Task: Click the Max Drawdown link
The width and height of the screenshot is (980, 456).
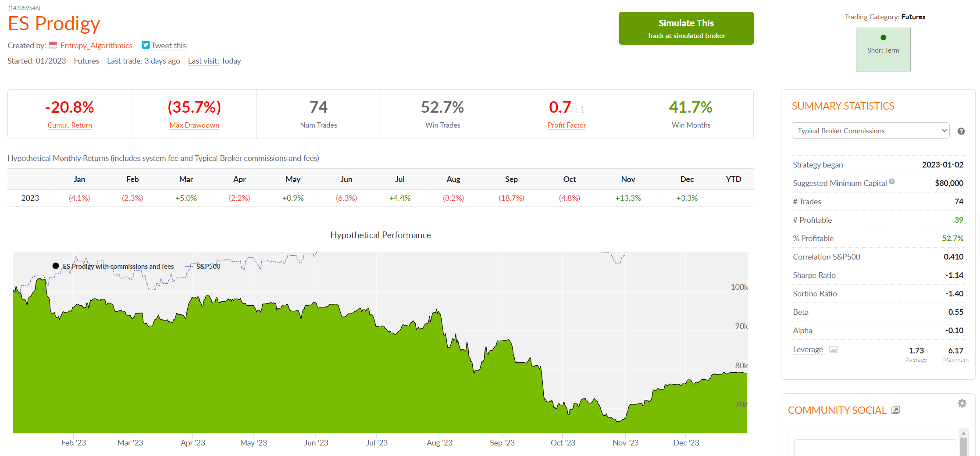Action: 194,125
